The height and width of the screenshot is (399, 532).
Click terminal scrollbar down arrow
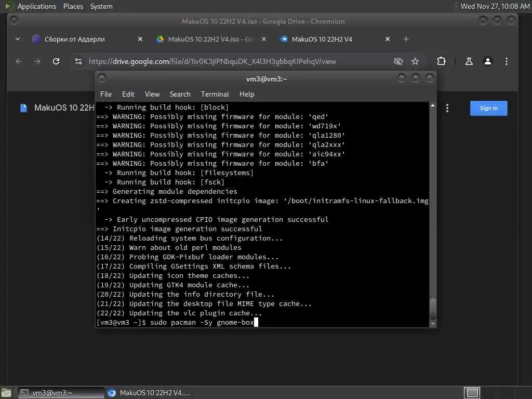click(433, 324)
